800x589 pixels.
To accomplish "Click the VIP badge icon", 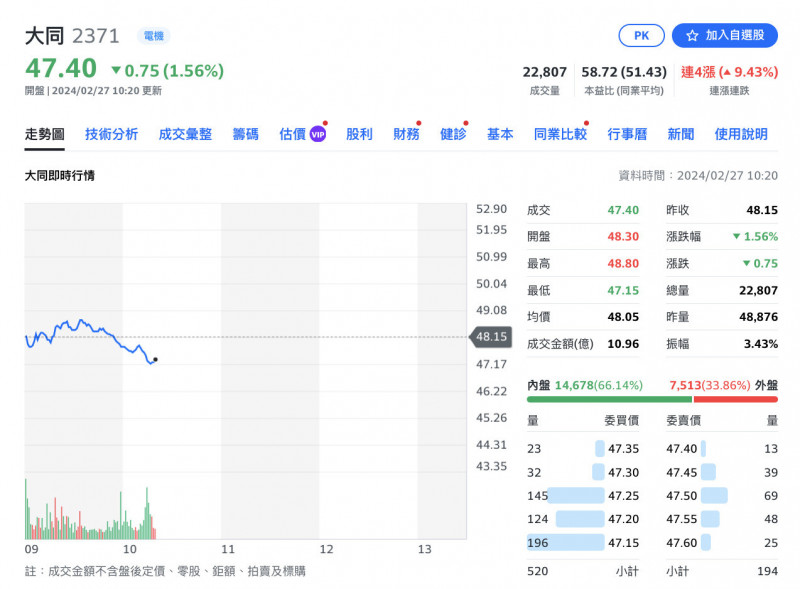I will 318,134.
